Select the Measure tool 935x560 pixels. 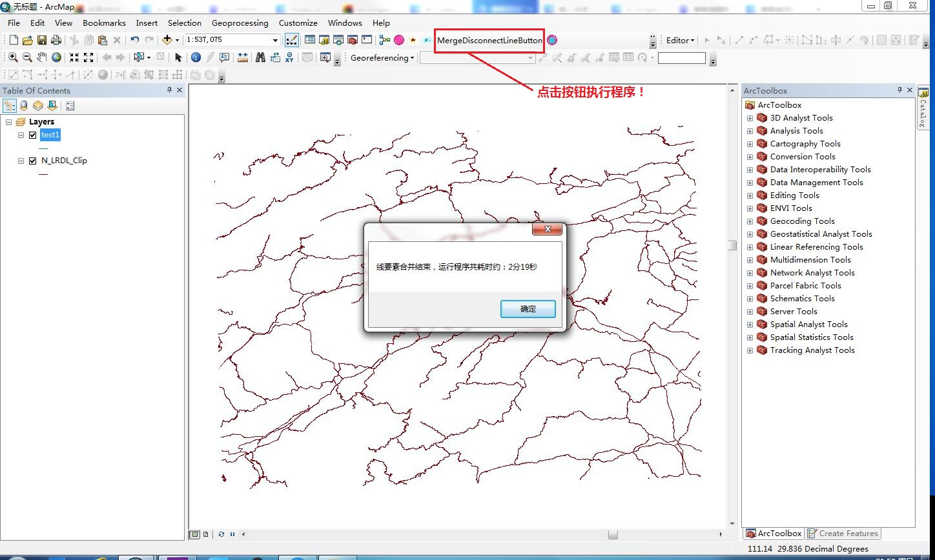(x=243, y=57)
